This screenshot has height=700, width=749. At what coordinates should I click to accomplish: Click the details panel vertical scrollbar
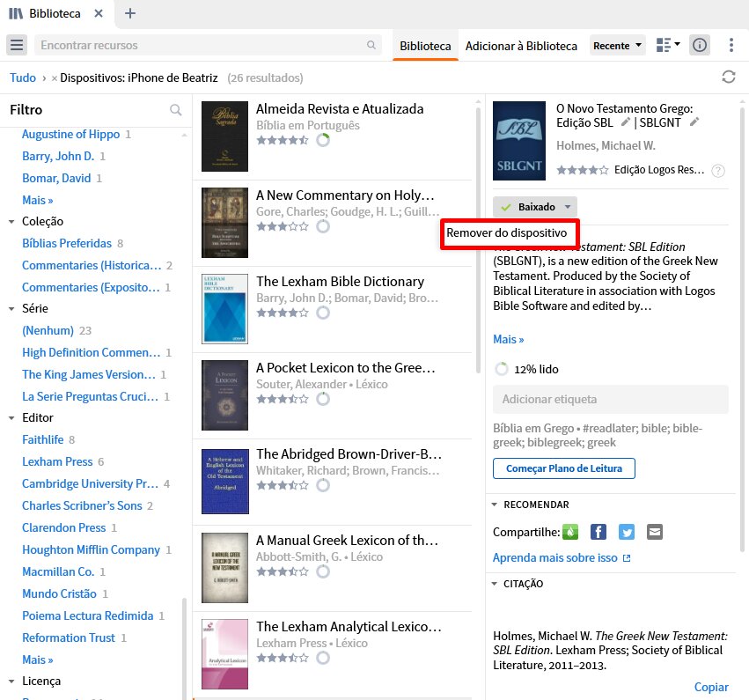point(742,328)
